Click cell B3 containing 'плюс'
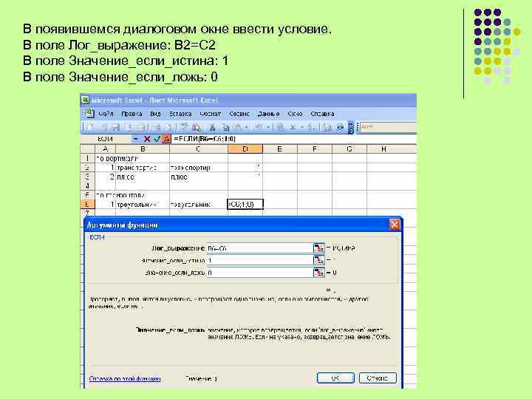Viewport: 532px width, 399px height. (143, 177)
